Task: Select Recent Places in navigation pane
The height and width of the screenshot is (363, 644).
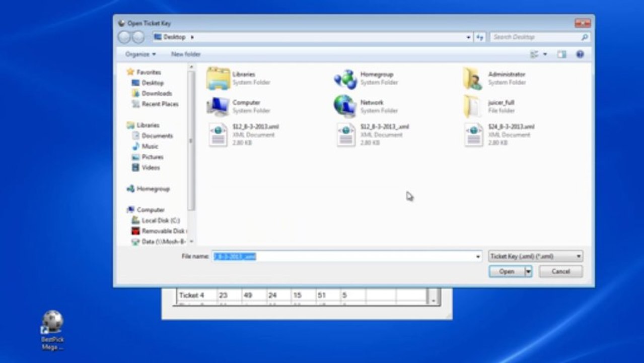Action: click(155, 104)
